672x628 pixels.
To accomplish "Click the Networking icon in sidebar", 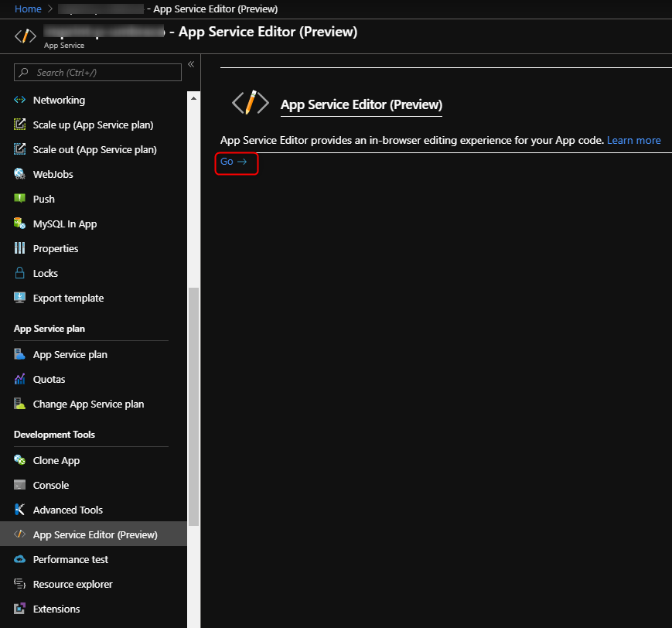I will [x=20, y=100].
